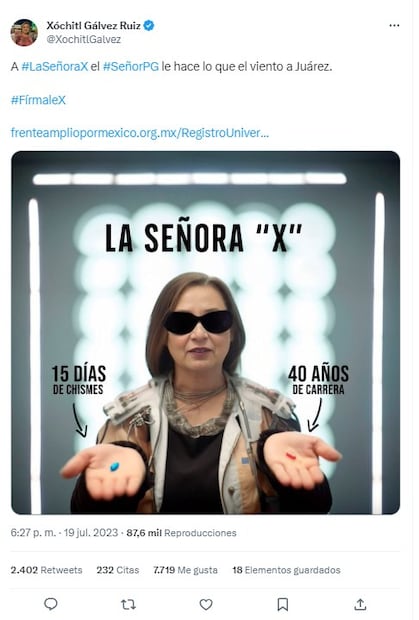Screen dimensions: 419x620
Task: View the 232 Citas list
Action: (x=118, y=570)
